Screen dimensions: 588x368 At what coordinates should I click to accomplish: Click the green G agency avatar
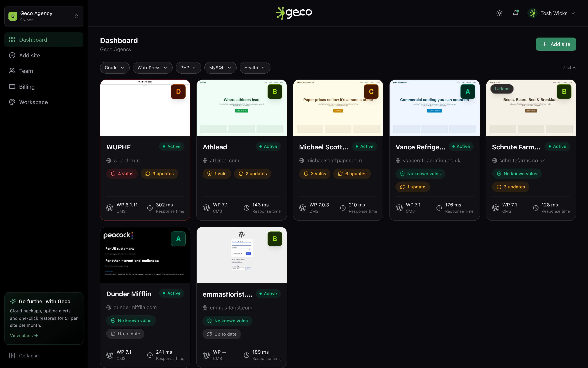[13, 16]
